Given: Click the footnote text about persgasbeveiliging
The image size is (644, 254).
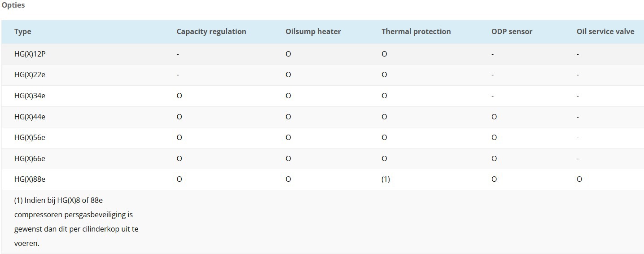Looking at the screenshot, I should [x=76, y=222].
